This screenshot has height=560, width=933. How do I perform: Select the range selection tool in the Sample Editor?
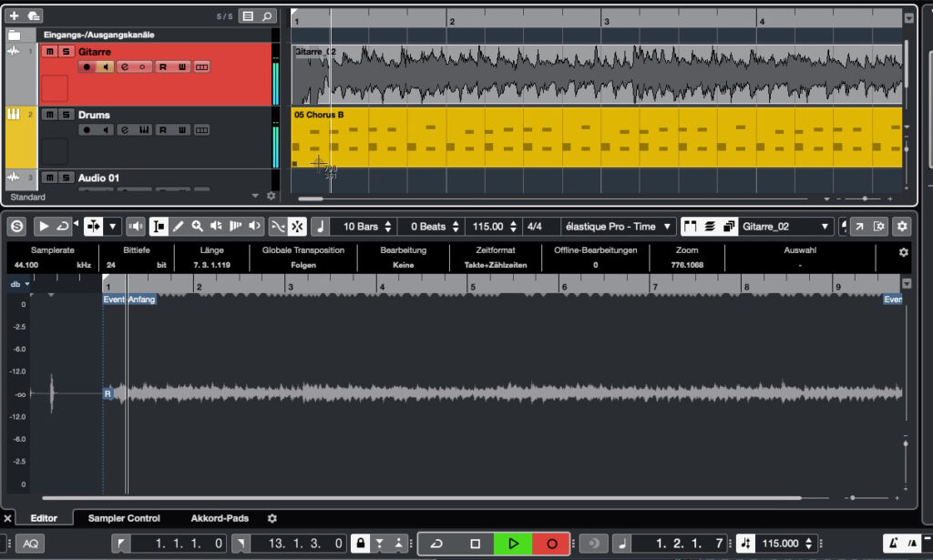159,227
